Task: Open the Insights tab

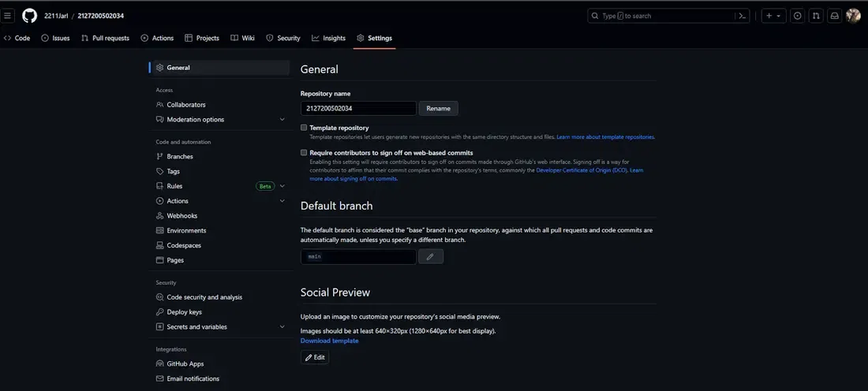Action: click(x=328, y=38)
